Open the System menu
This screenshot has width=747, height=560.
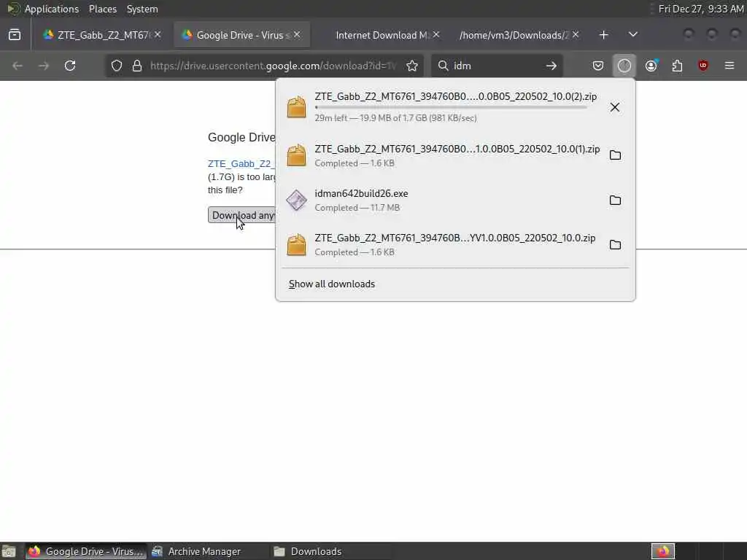click(x=142, y=9)
